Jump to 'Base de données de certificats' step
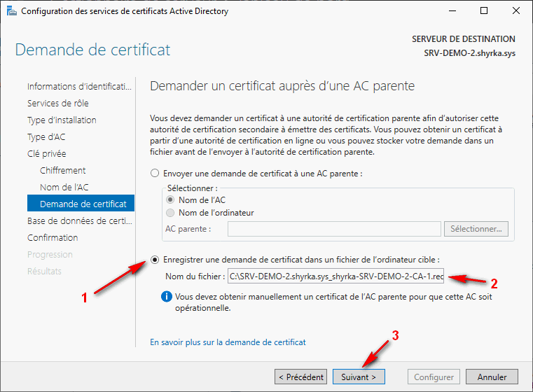Screen dimensions: 533x392 79,221
